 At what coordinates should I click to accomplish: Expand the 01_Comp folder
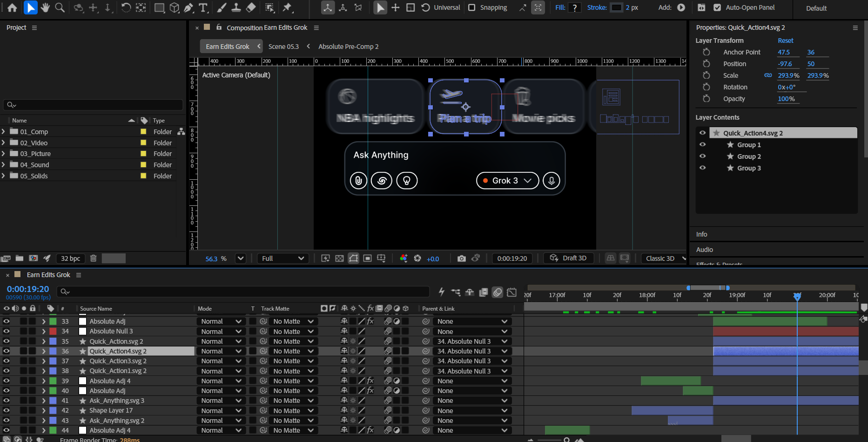tap(4, 132)
